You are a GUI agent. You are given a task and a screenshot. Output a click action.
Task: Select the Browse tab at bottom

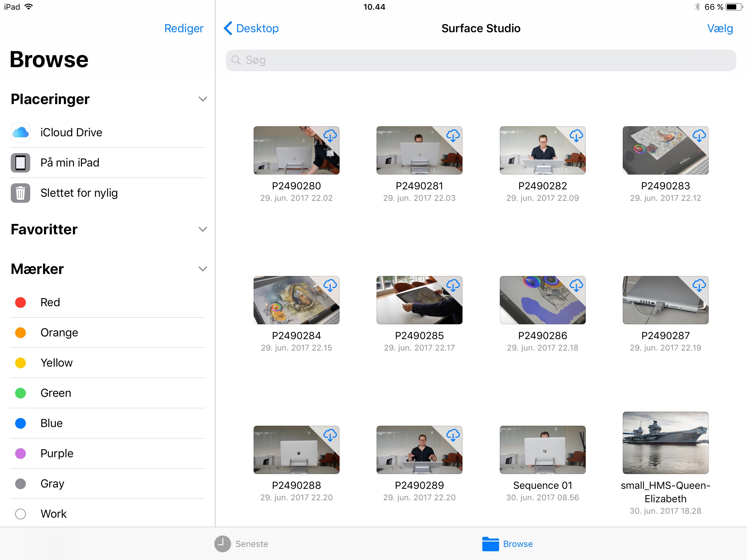[508, 544]
